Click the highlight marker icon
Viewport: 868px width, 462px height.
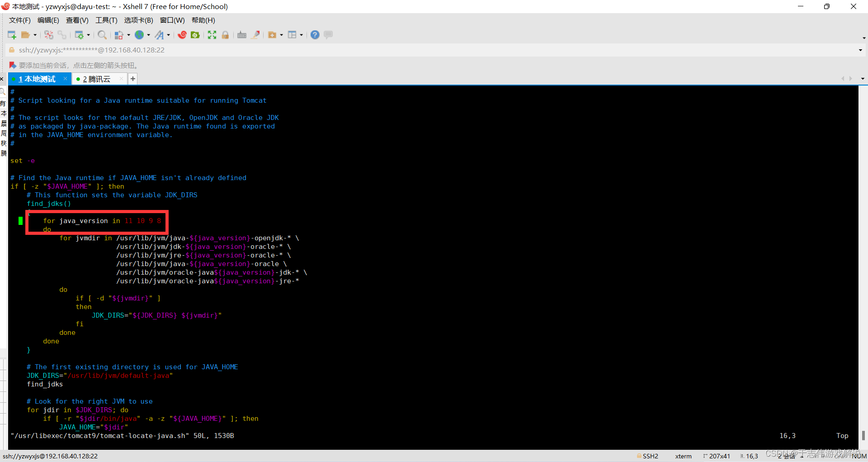coord(255,35)
